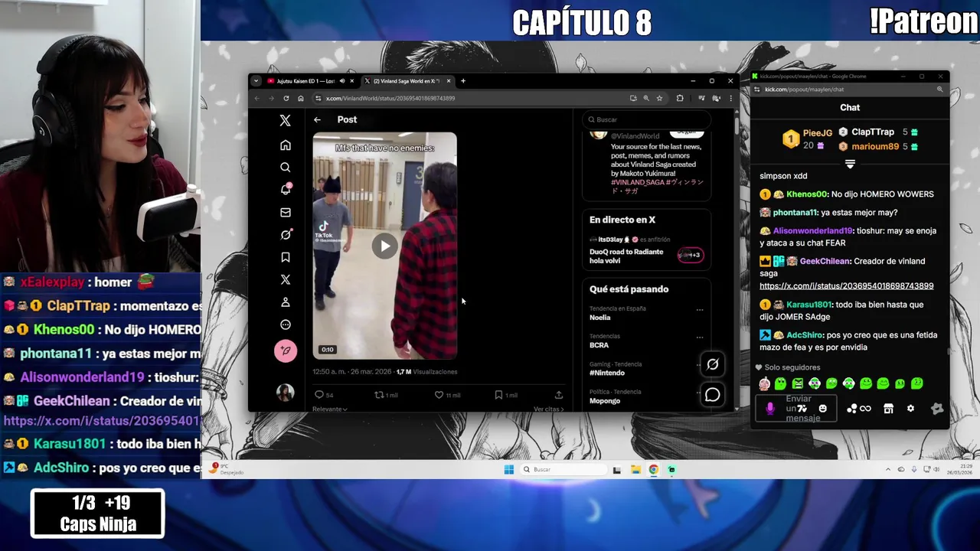Open listeners +3 pill in live space
The height and width of the screenshot is (551, 980).
pos(690,255)
